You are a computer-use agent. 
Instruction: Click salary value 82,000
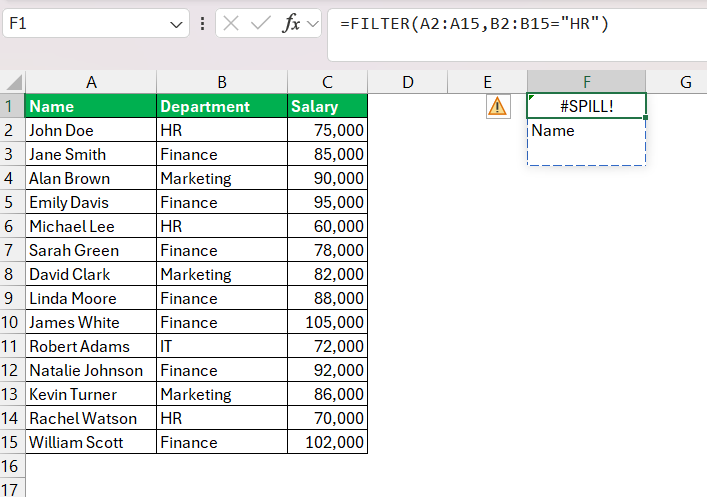[327, 274]
